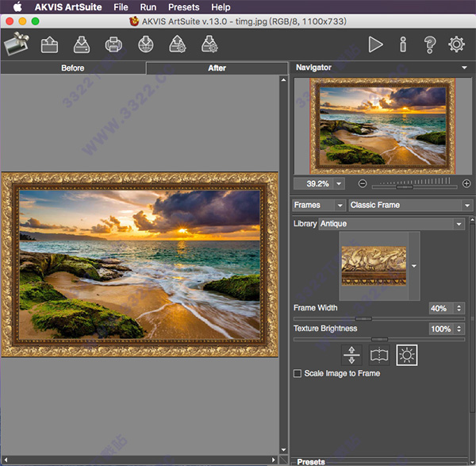Click the Texture Brightness label

[x=325, y=329]
